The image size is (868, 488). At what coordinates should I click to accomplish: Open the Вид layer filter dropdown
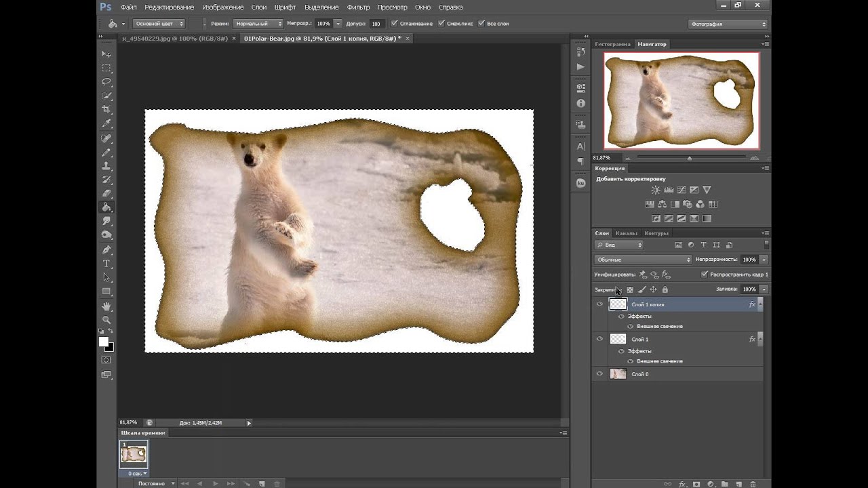618,245
